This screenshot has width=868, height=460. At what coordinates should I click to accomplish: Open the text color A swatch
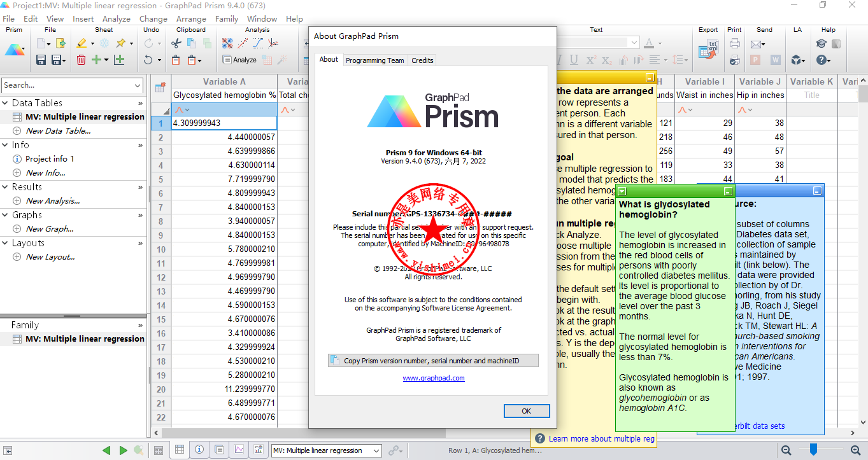(x=649, y=43)
